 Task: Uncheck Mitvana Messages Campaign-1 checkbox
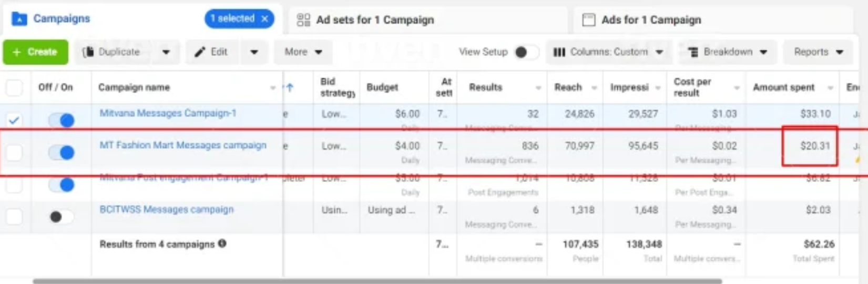click(14, 120)
